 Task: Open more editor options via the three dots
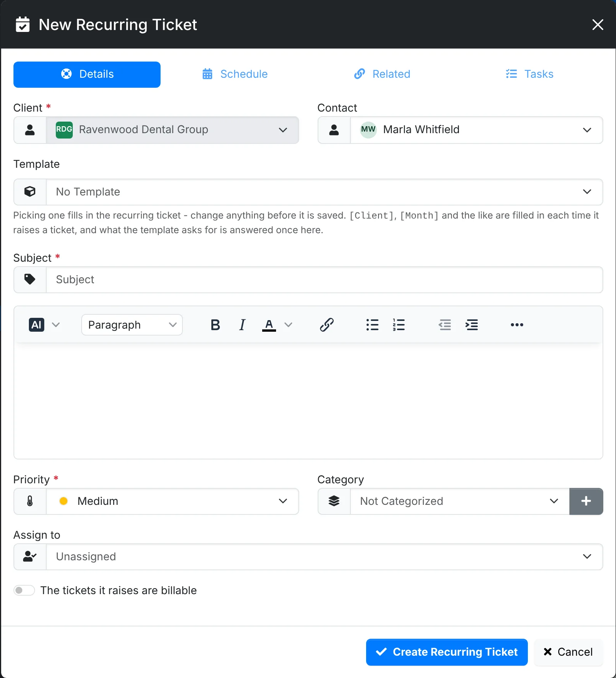coord(517,325)
